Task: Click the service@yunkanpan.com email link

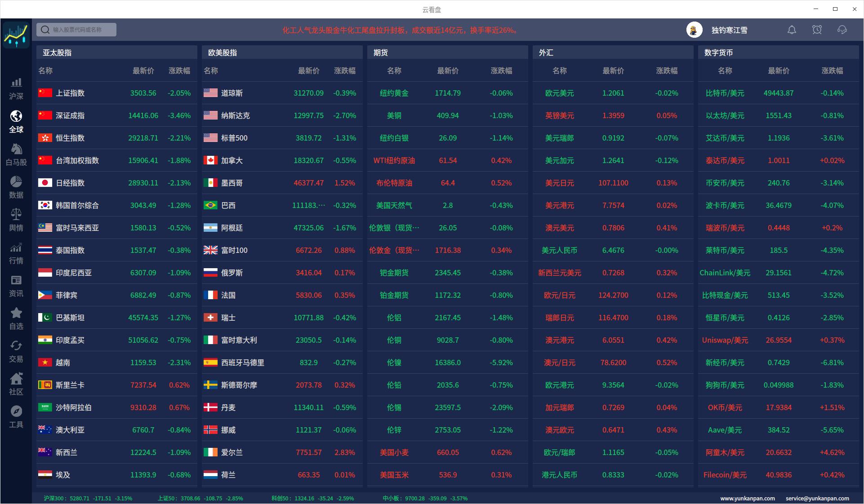Action: coord(817,498)
